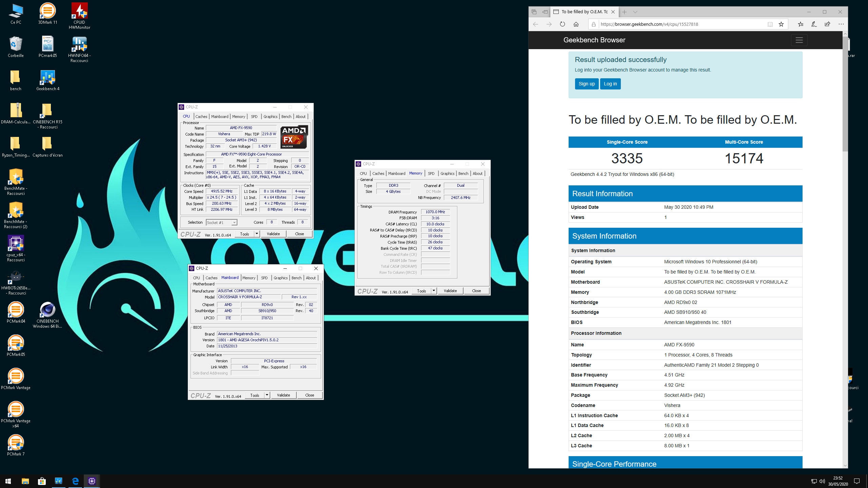The width and height of the screenshot is (868, 488).
Task: Go to the browser home page
Action: (576, 24)
